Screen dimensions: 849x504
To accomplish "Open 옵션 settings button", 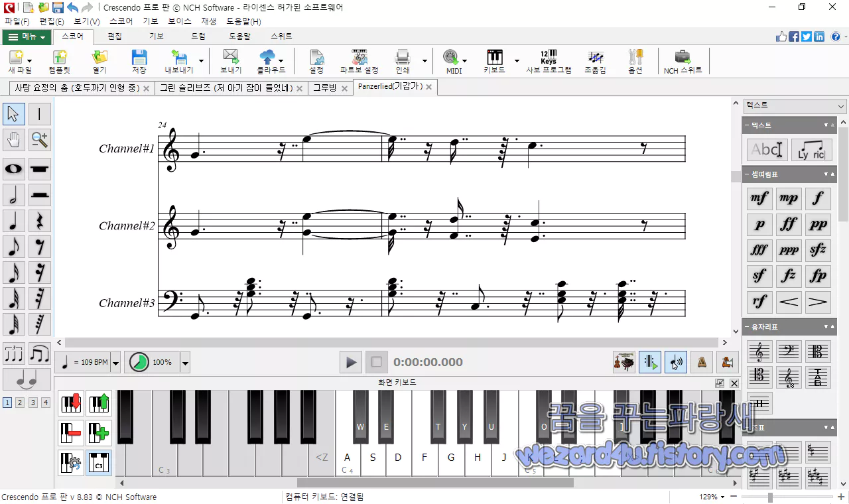I will coord(635,61).
